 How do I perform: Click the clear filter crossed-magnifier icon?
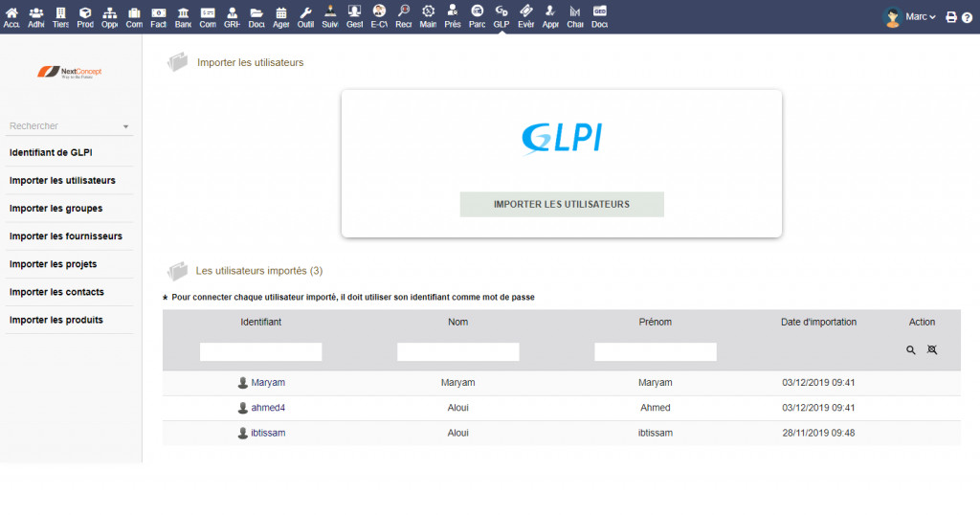click(x=932, y=350)
